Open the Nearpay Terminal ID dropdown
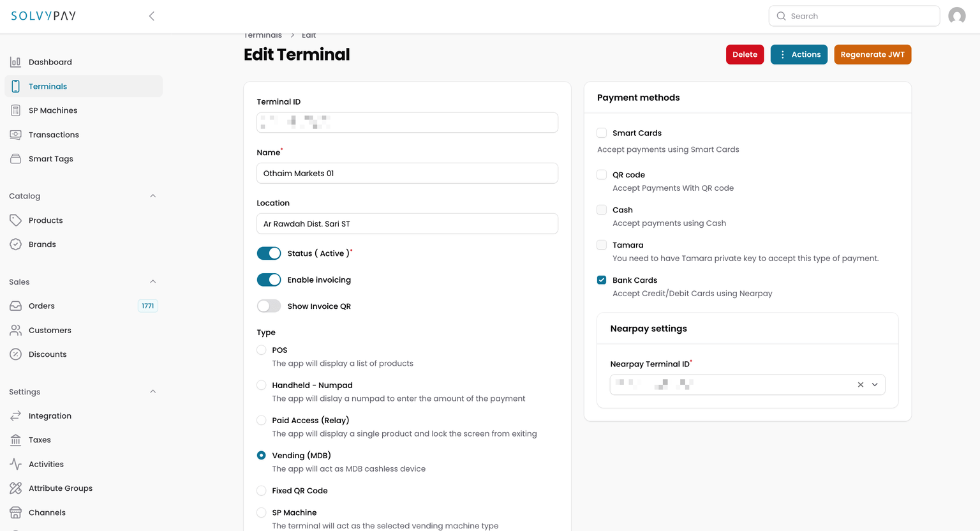980x531 pixels. coord(875,384)
